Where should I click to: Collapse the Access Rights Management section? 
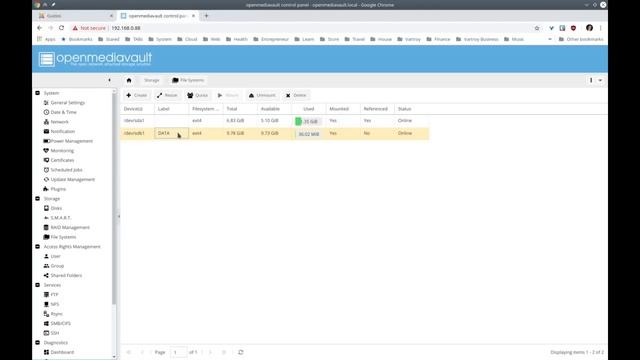click(38, 247)
